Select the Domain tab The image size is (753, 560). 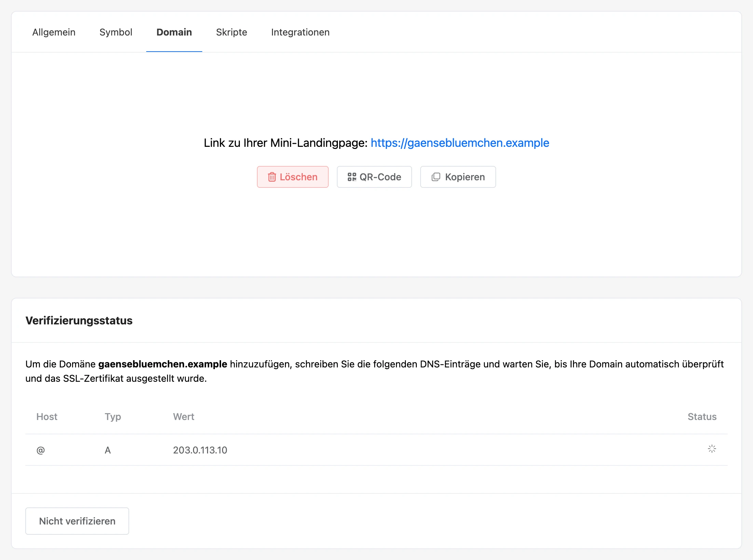tap(174, 32)
